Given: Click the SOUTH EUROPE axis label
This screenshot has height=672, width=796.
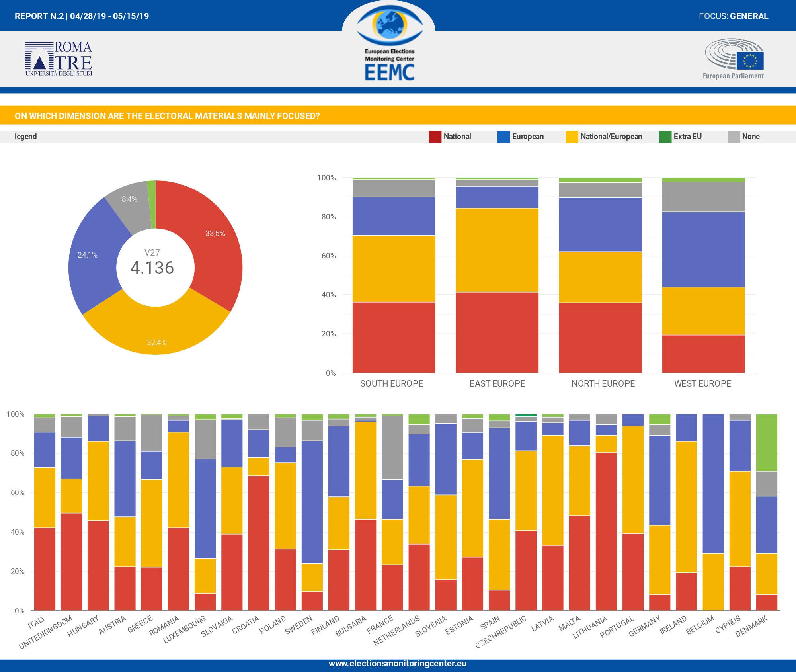Looking at the screenshot, I should click(x=392, y=383).
